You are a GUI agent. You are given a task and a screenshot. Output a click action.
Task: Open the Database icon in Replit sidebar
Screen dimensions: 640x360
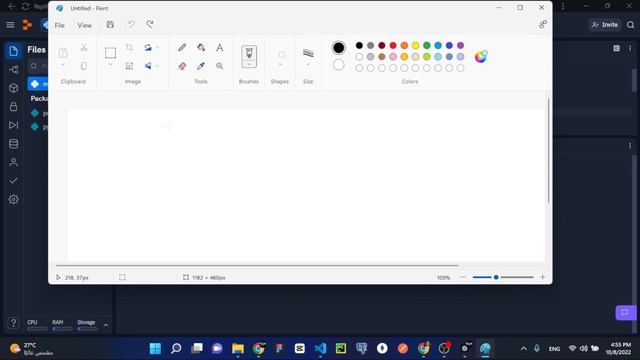point(13,144)
